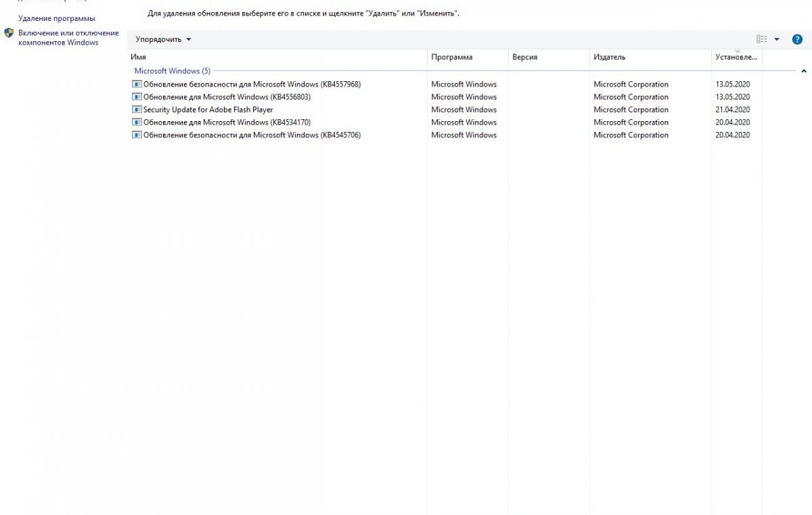Open the Удаление программы link
Screen dimensions: 812x515
[57, 18]
